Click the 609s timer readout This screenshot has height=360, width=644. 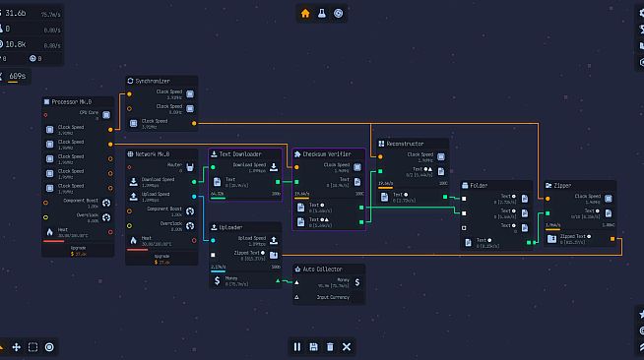[x=18, y=76]
